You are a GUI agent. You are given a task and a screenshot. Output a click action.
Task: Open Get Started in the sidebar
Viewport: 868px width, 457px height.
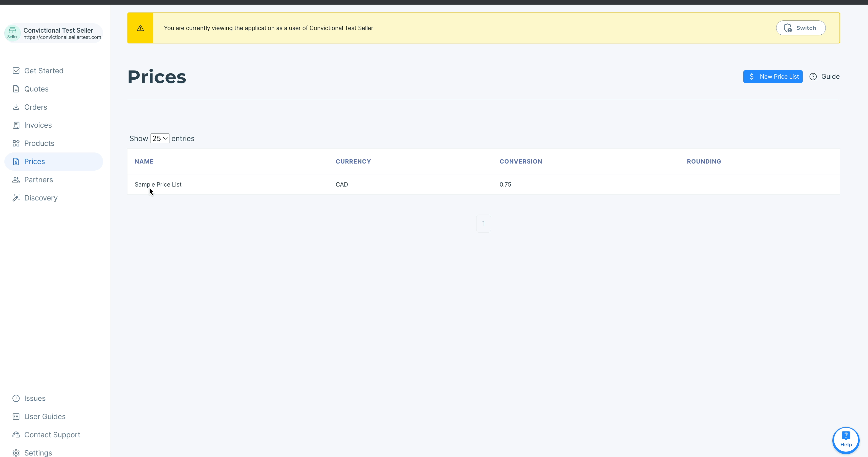coord(54,71)
